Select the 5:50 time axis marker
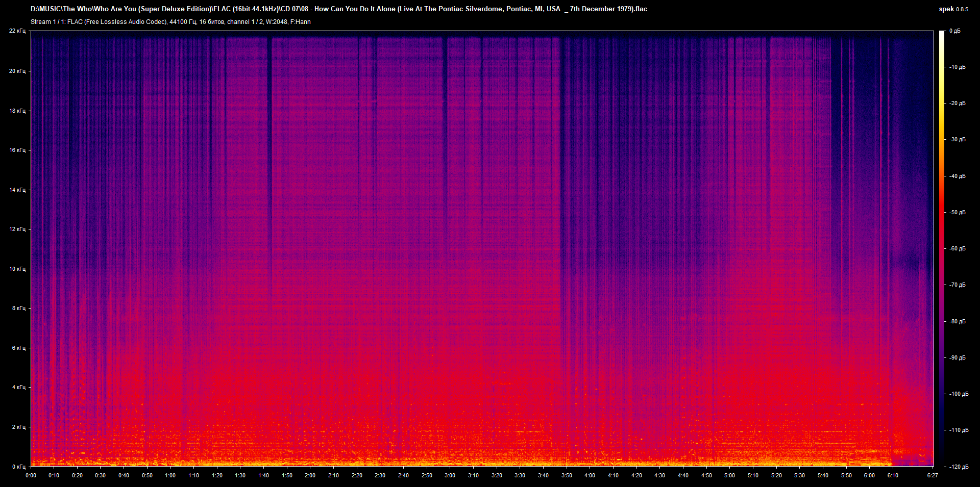Screen dimensions: 980x487 (x=846, y=475)
